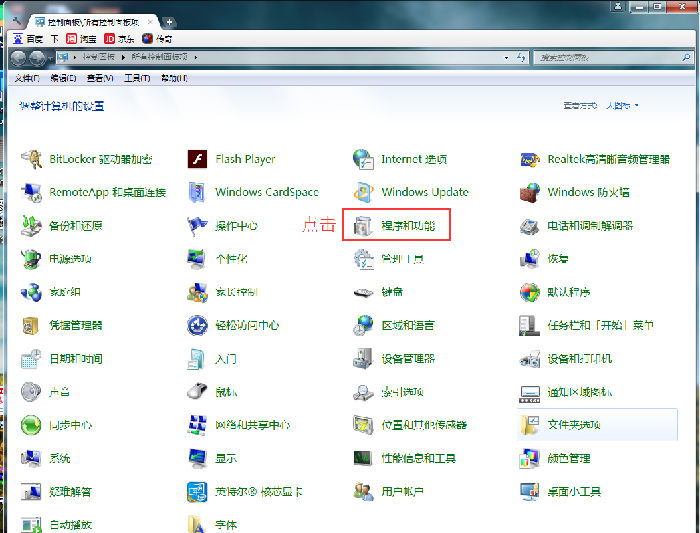Open the Help (帮助) menu
Screen dimensions: 700x533
tap(174, 78)
